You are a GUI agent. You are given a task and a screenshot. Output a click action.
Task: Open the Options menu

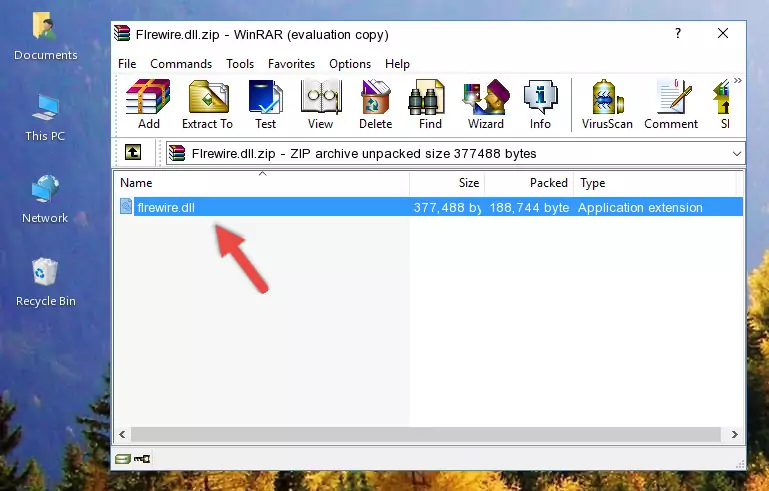click(x=350, y=64)
